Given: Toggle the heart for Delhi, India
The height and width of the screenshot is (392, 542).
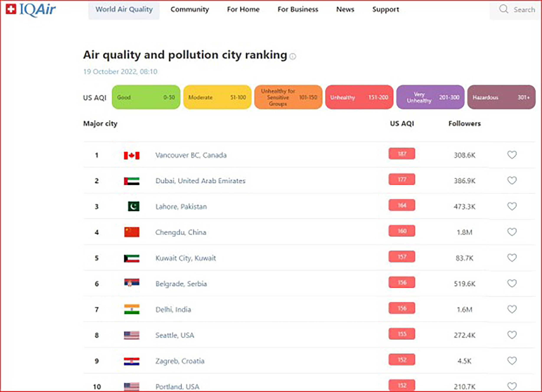Looking at the screenshot, I should pos(512,309).
